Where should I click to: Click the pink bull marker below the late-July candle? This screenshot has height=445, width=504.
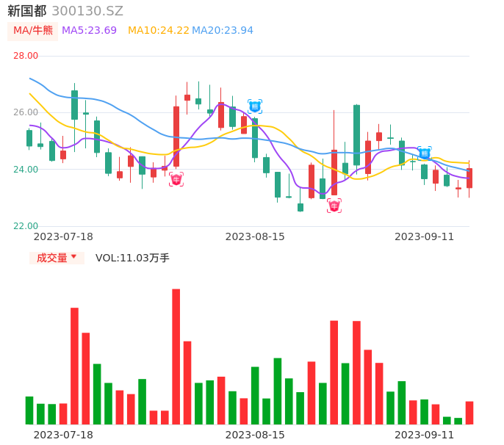tap(176, 179)
